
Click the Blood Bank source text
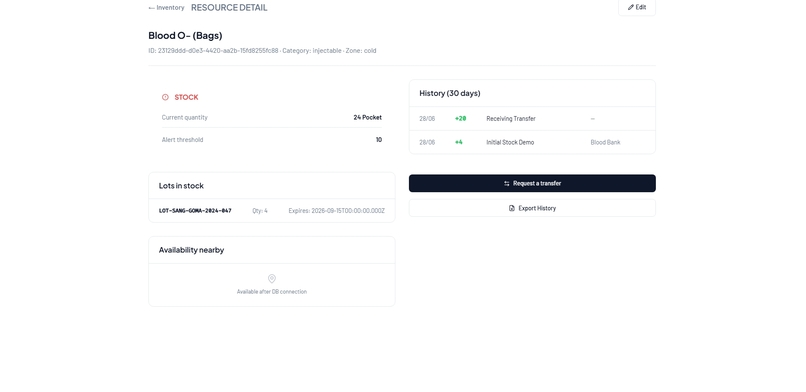coord(606,142)
